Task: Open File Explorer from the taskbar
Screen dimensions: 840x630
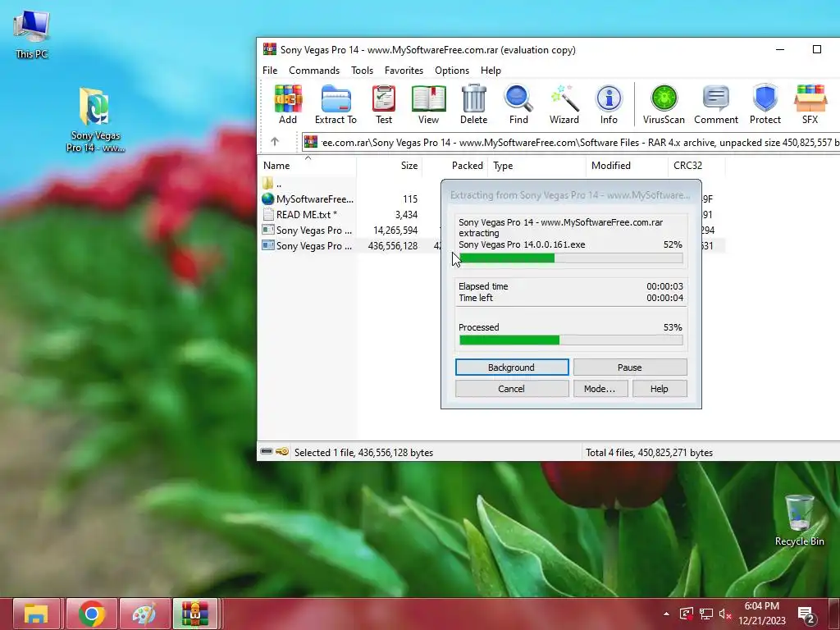Action: pos(36,614)
